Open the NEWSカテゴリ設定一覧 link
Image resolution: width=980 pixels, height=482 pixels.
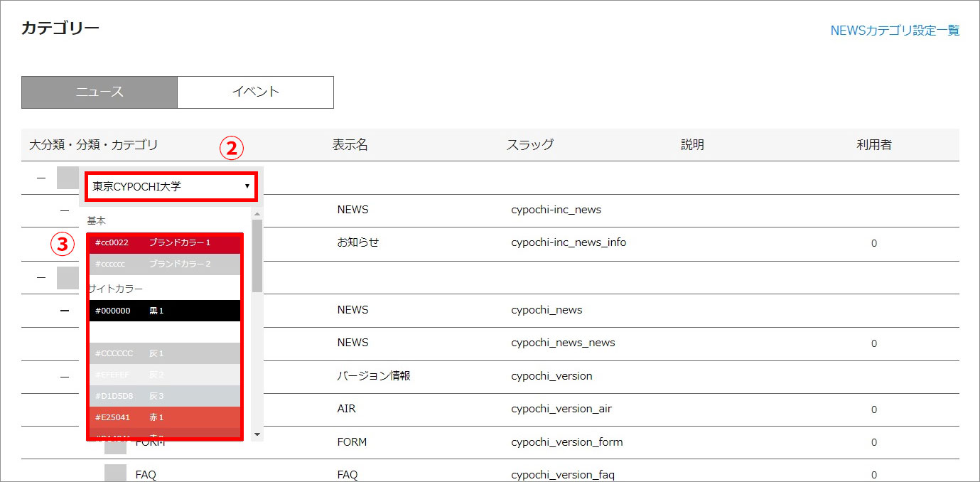pos(895,31)
